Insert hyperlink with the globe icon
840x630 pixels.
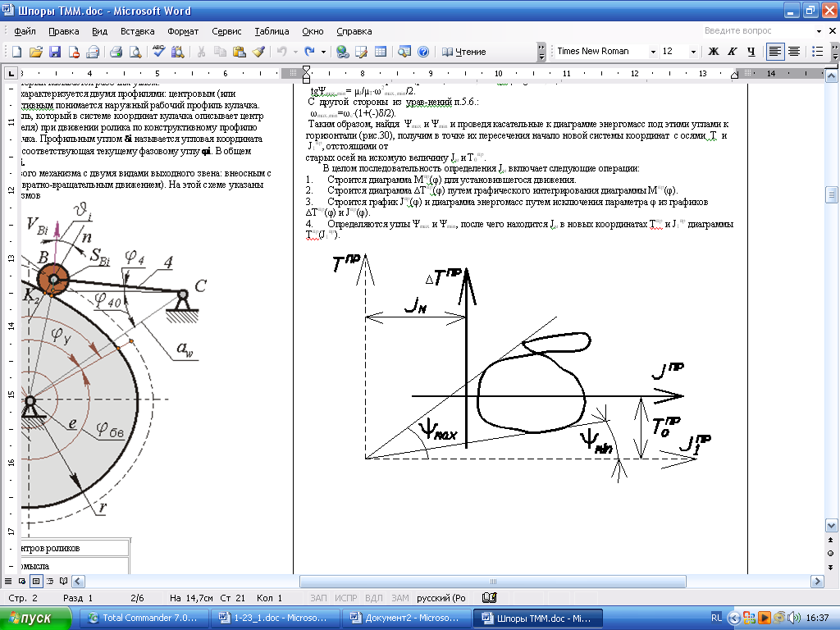tap(342, 52)
